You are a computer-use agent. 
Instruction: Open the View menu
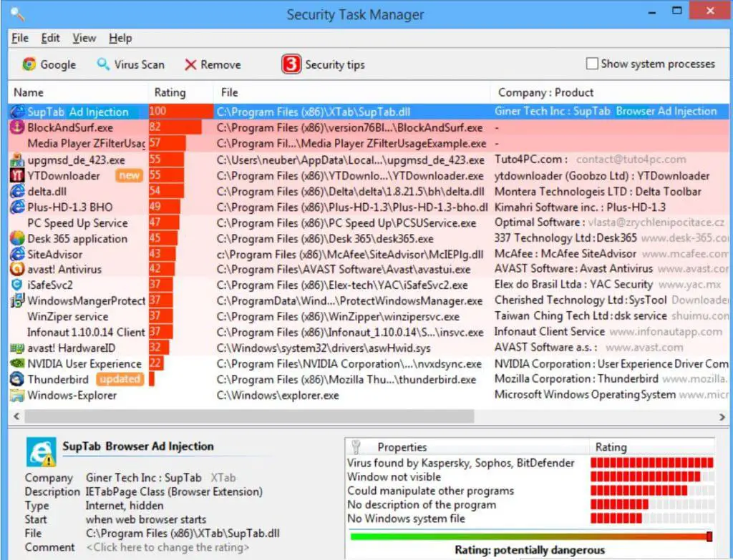click(x=84, y=38)
